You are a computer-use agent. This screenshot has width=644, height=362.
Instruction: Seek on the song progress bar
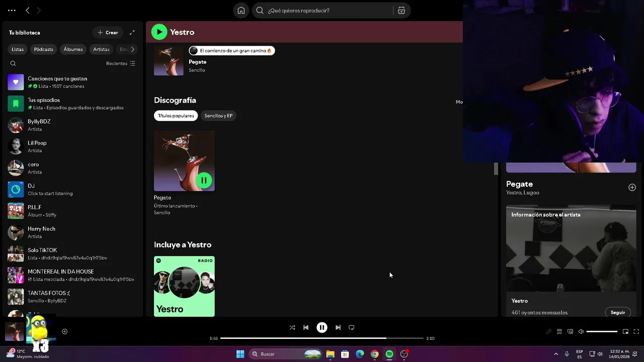(x=322, y=338)
